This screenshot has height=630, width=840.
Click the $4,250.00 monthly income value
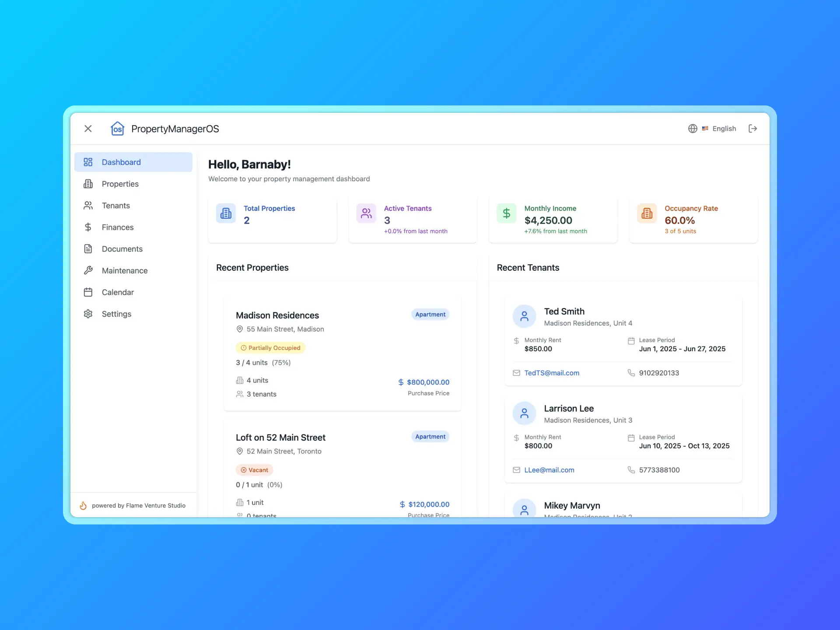tap(548, 220)
